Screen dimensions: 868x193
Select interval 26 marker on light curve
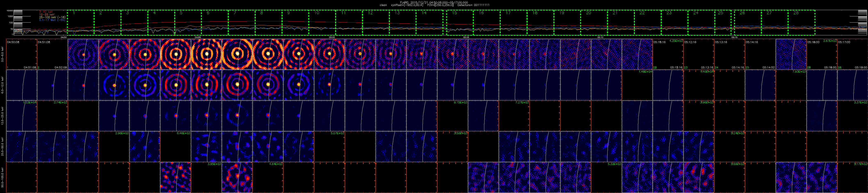coord(742,13)
